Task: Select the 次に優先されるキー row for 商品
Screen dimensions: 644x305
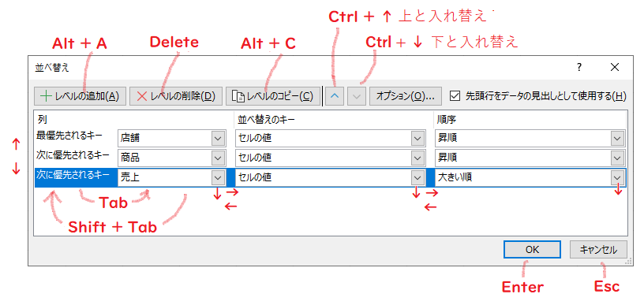Action: 73,155
